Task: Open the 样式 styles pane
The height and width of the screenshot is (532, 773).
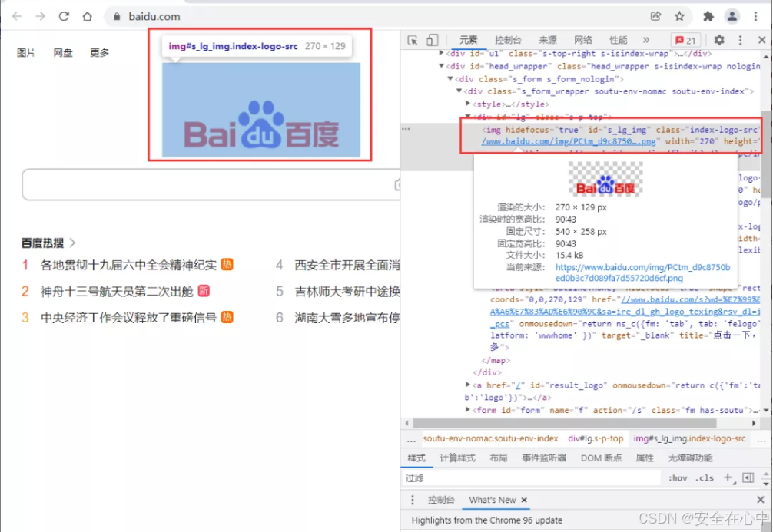Action: click(416, 458)
